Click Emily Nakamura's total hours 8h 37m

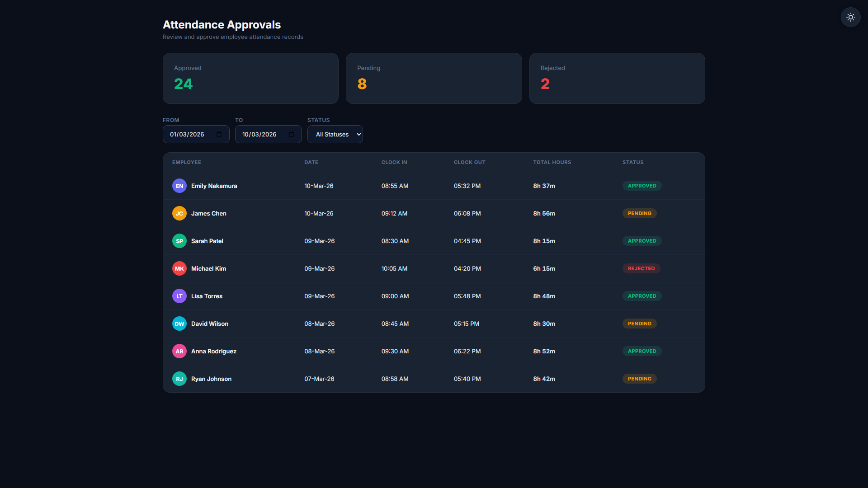coord(544,186)
